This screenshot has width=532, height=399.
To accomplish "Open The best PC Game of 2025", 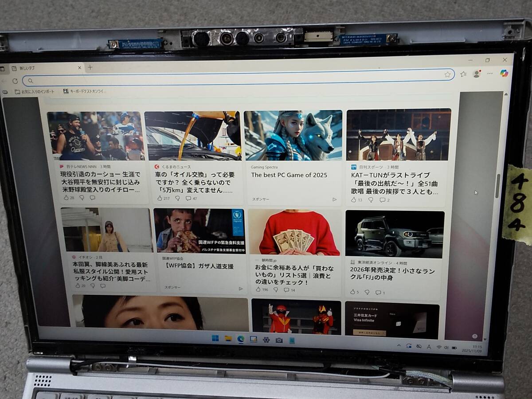I will (289, 175).
